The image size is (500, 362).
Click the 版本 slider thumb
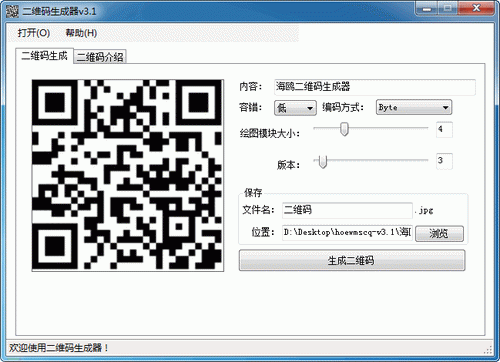323,162
